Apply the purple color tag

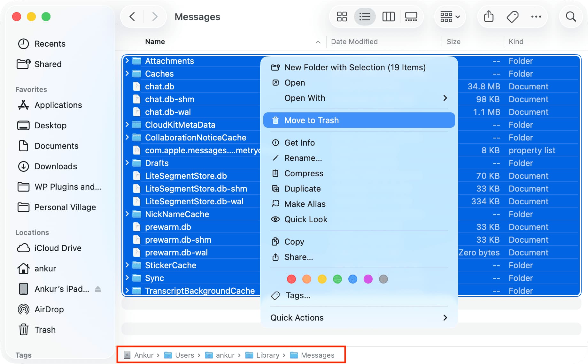[368, 279]
